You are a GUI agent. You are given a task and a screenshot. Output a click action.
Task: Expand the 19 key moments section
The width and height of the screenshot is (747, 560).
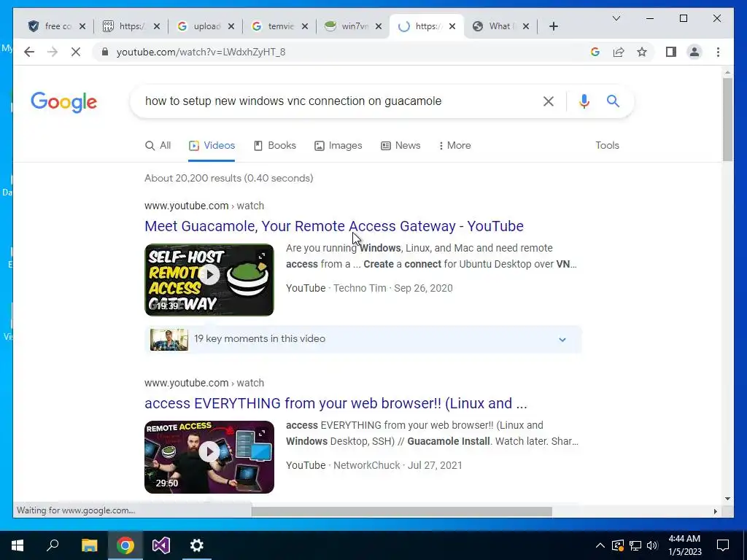[562, 340]
